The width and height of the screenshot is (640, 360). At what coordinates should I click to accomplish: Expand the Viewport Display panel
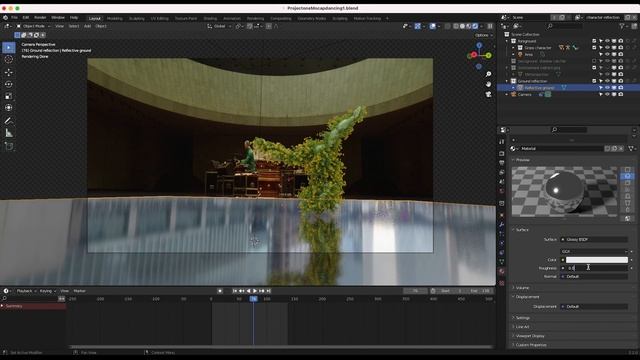530,336
